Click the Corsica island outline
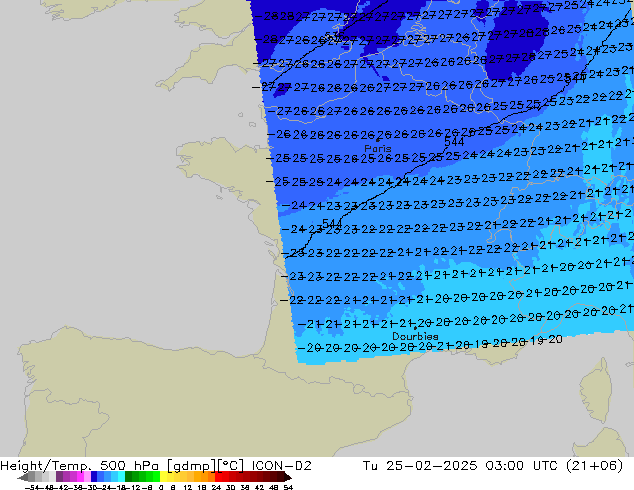 596,390
